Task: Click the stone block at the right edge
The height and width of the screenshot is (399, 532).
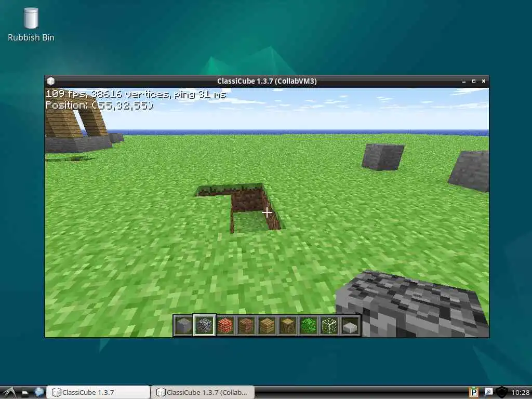Action: click(x=469, y=171)
